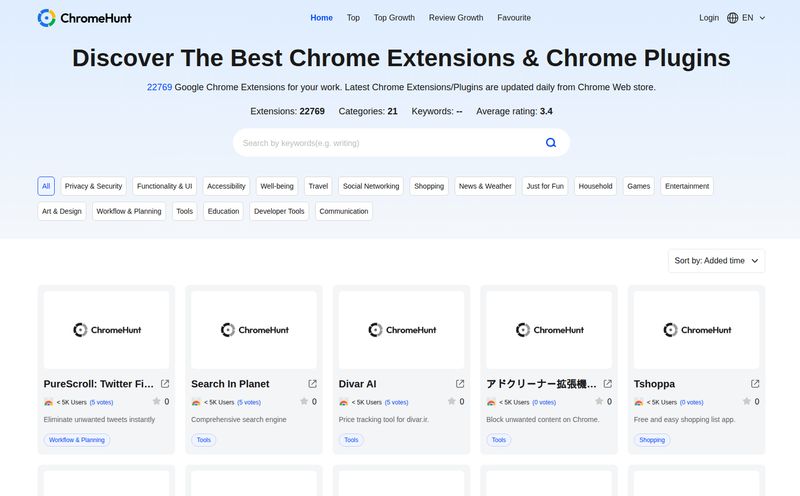800x496 pixels.
Task: Open アドクリーナー拡張機... extension title
Action: point(541,384)
